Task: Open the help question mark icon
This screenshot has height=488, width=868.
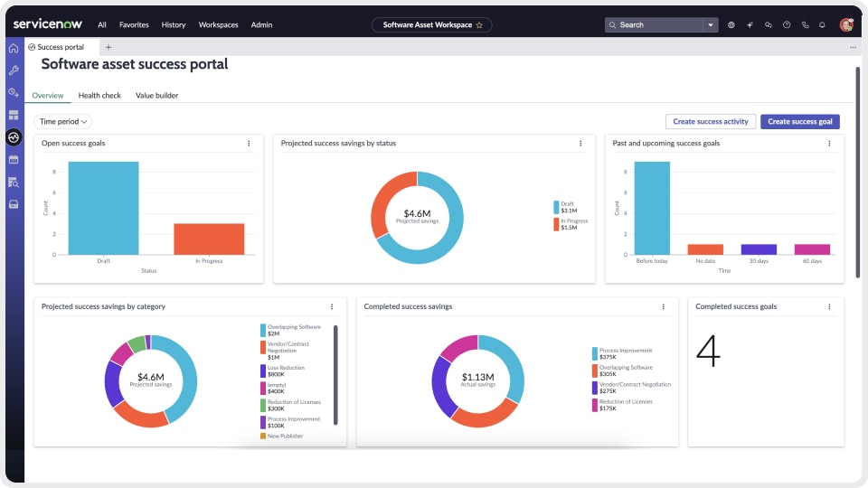Action: [787, 25]
